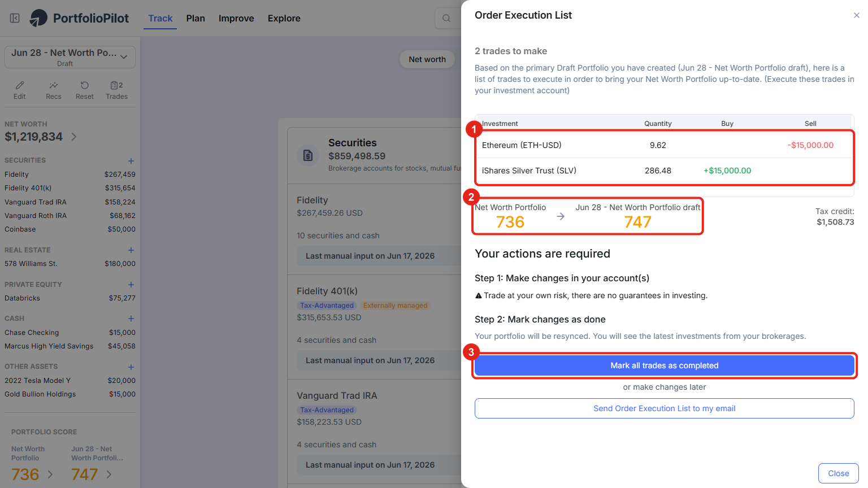This screenshot has width=868, height=488.
Task: Open the portfolio draft selector dropdown
Action: click(70, 57)
